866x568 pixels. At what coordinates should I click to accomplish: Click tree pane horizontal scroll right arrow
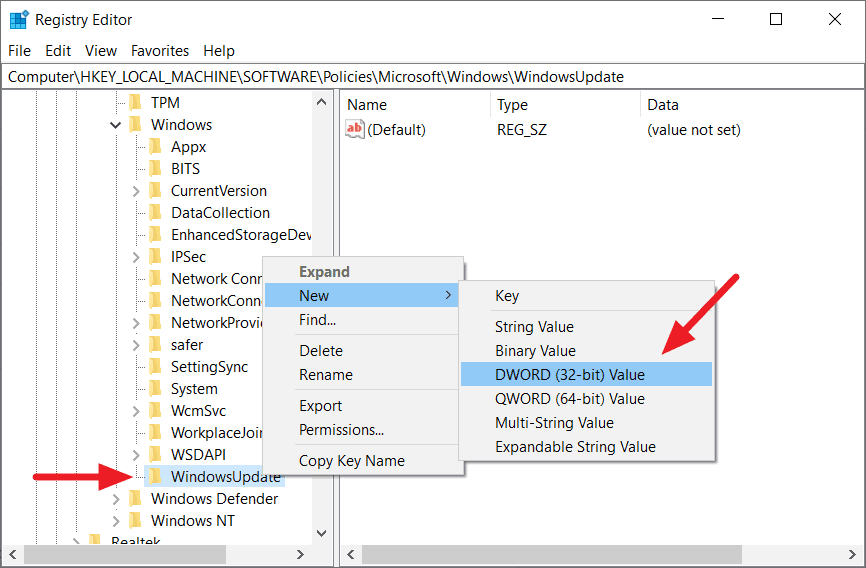click(300, 554)
